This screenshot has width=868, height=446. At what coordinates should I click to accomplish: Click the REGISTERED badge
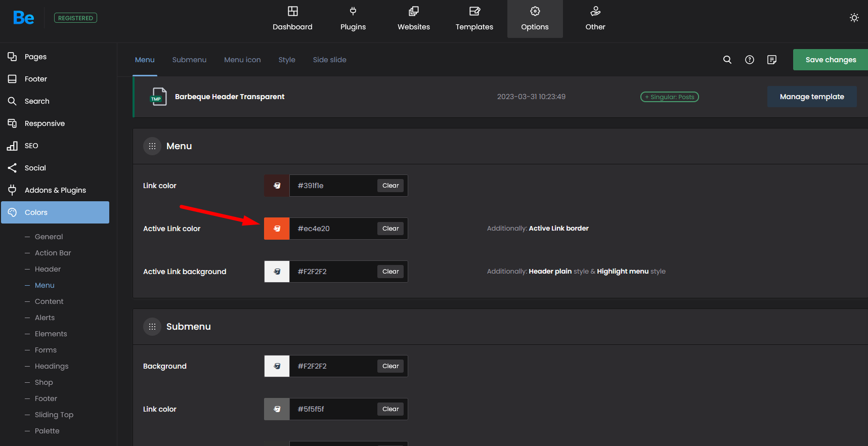(75, 18)
